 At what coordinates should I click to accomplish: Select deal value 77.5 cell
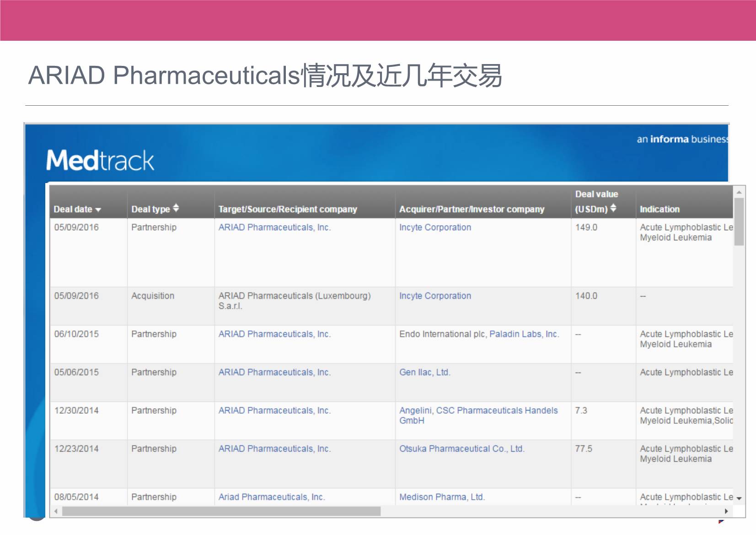pyautogui.click(x=603, y=464)
